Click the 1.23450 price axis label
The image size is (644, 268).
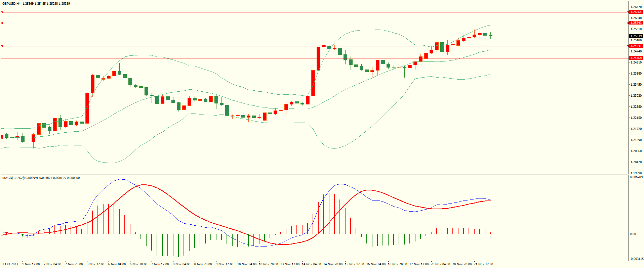coord(636,85)
